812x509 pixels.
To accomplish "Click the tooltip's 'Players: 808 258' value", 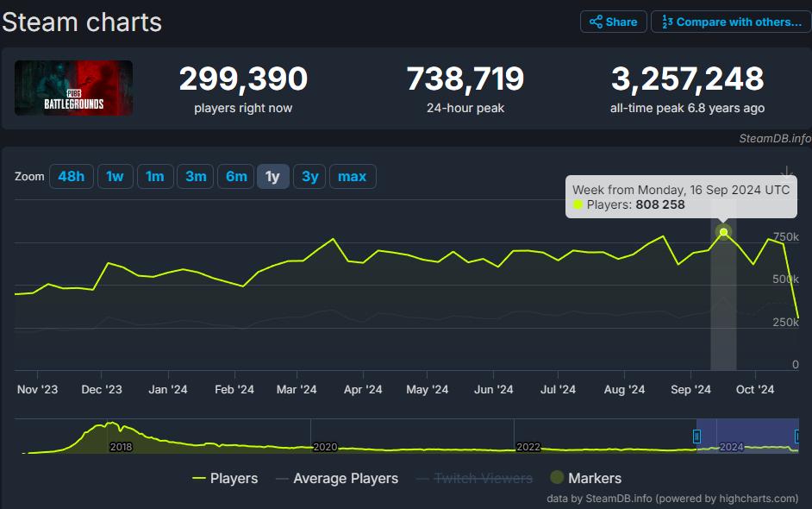I will click(x=635, y=204).
